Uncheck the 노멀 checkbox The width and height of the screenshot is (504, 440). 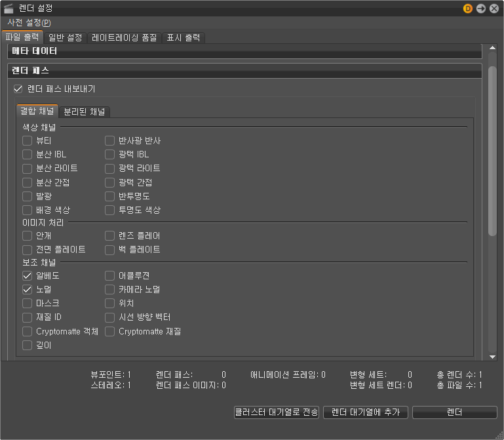pyautogui.click(x=27, y=289)
